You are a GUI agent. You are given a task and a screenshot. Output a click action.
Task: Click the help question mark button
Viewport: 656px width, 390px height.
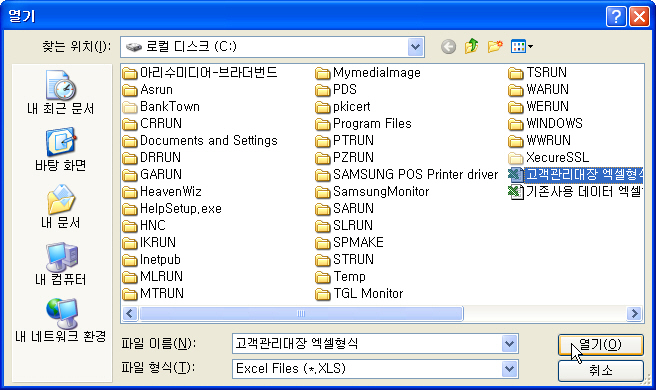tap(616, 17)
